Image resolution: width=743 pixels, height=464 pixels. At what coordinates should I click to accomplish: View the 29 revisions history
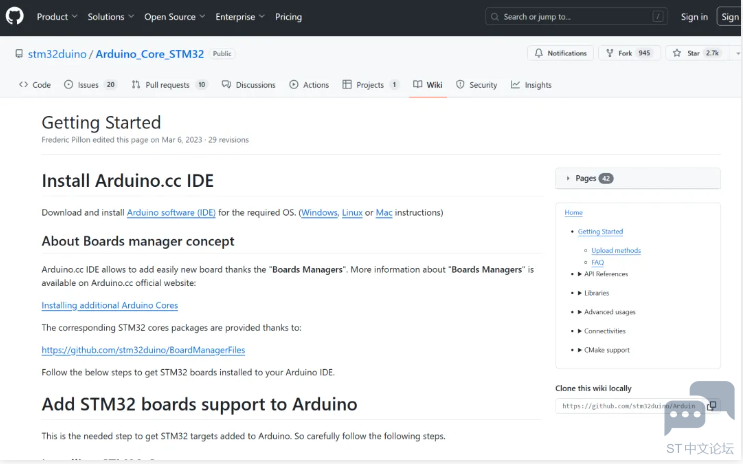pos(228,140)
